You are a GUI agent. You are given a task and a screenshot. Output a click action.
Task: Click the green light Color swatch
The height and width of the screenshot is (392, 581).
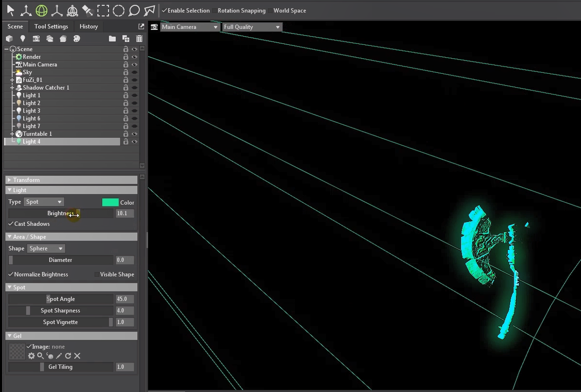tap(110, 202)
